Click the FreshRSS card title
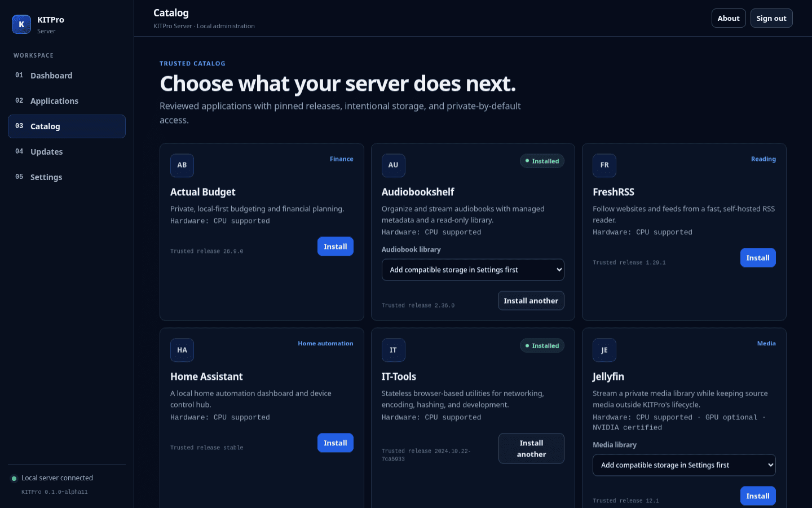Viewport: 812px width, 508px height. 614,192
